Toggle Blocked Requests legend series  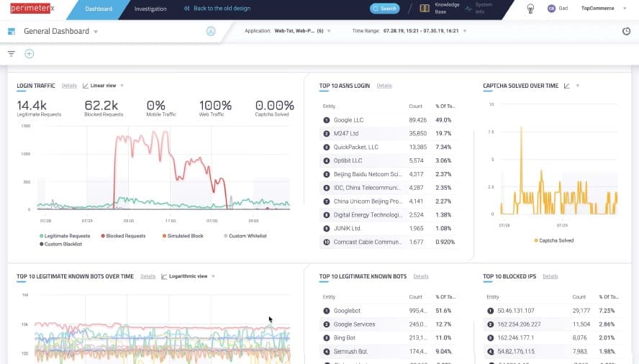click(x=124, y=236)
